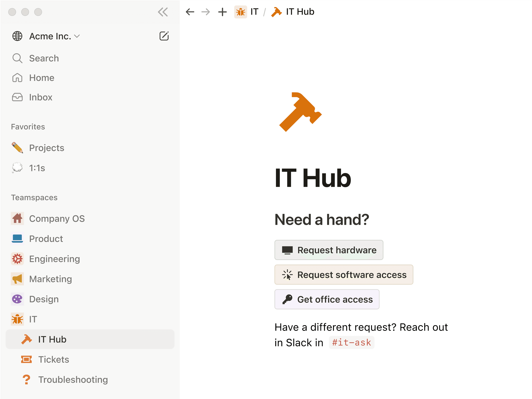This screenshot has width=532, height=399.
Task: Click the Get office access button
Action: (327, 299)
